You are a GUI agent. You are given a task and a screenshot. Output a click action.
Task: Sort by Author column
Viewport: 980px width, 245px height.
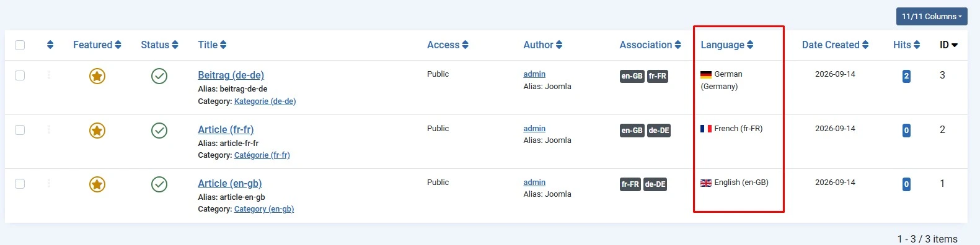(x=542, y=45)
